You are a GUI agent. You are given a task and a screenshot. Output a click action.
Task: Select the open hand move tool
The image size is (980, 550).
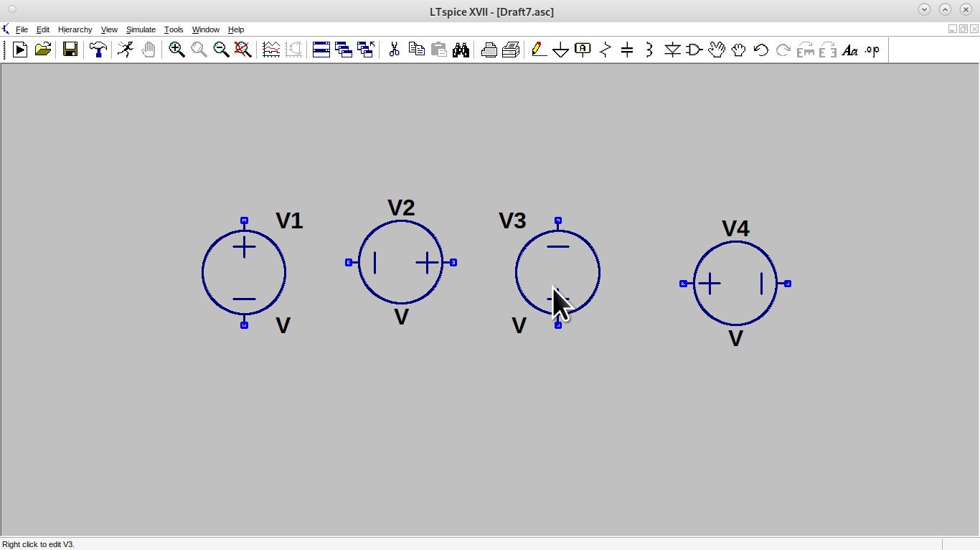click(717, 50)
